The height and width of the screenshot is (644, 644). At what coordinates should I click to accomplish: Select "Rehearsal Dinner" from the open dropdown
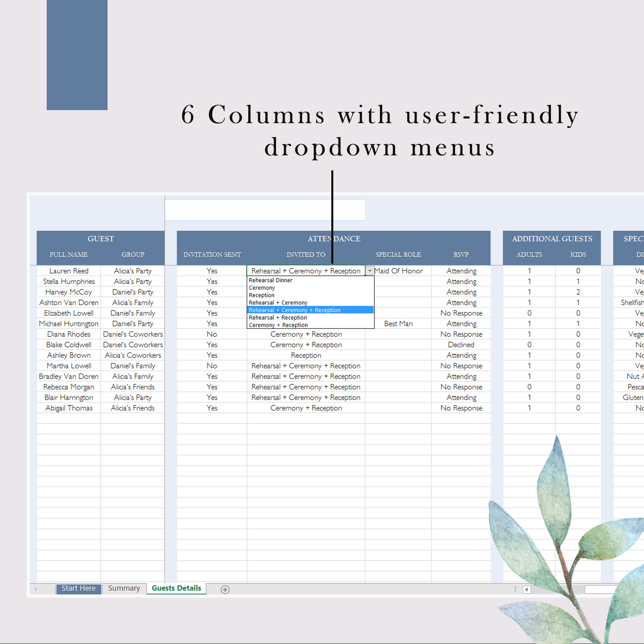click(270, 280)
